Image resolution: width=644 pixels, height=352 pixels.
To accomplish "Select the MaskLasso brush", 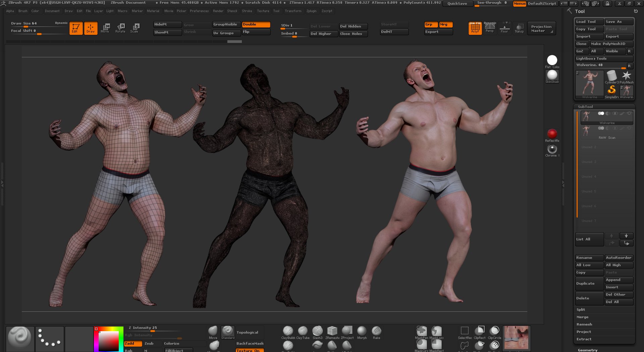I will click(x=436, y=333).
